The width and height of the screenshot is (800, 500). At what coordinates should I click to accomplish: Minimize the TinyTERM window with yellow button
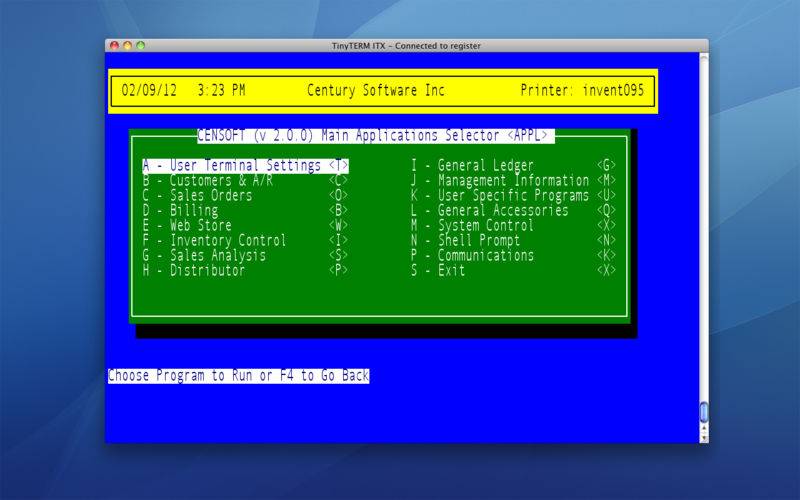click(128, 45)
